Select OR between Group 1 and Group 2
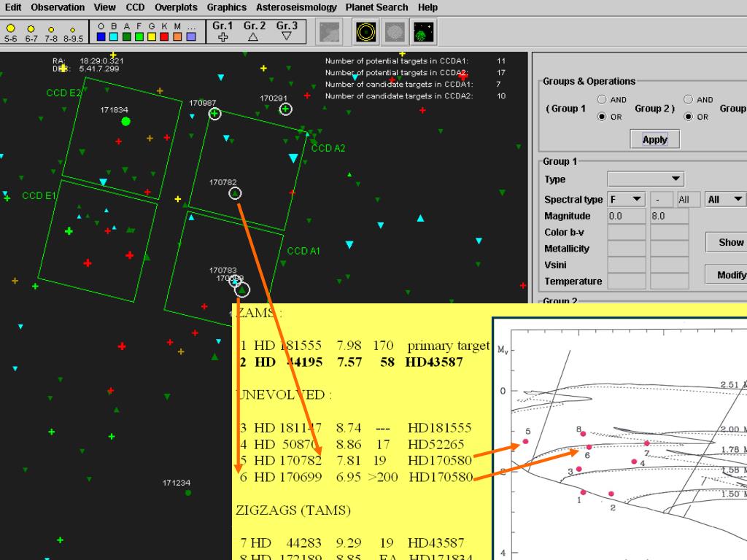Screen dimensions: 747x560 point(602,116)
